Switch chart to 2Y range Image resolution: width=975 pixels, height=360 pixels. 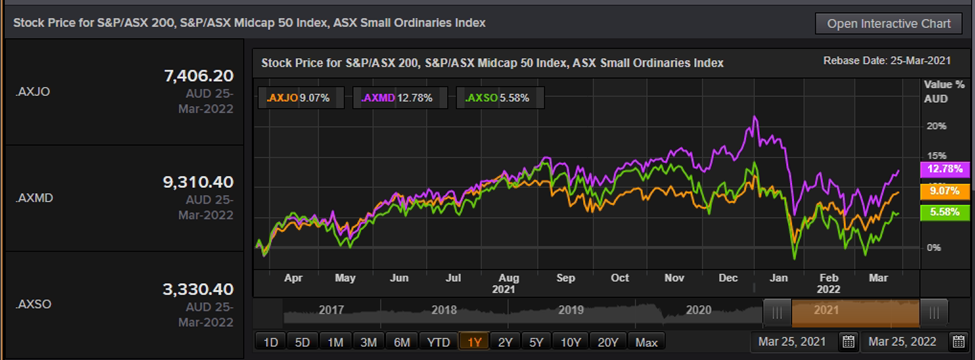click(505, 341)
